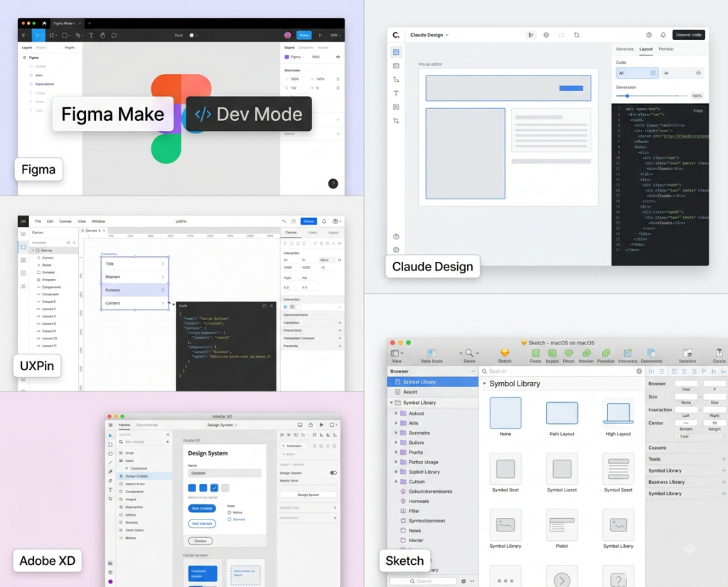Click the Cancel button in Adobe XD
Viewport: 728px width, 587px height.
click(200, 541)
